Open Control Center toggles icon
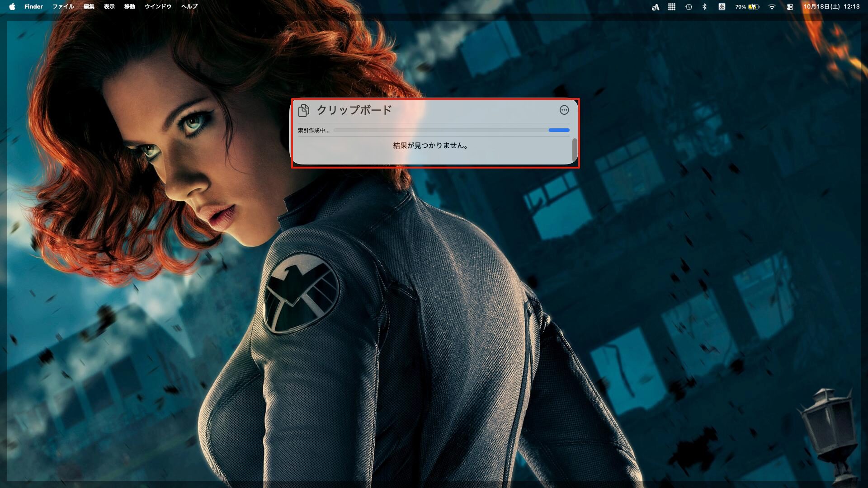 coord(790,7)
